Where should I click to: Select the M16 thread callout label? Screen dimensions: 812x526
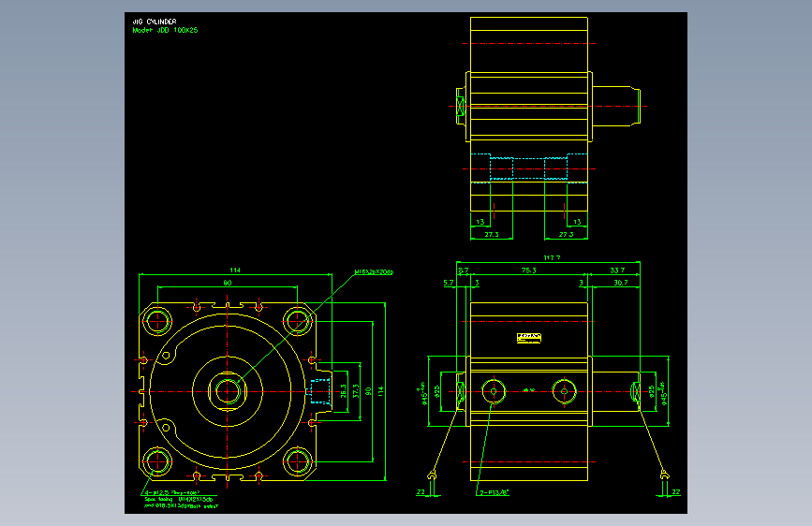pos(374,271)
